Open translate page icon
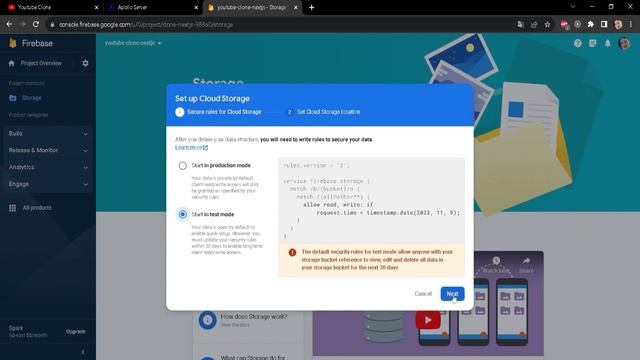 tap(520, 24)
